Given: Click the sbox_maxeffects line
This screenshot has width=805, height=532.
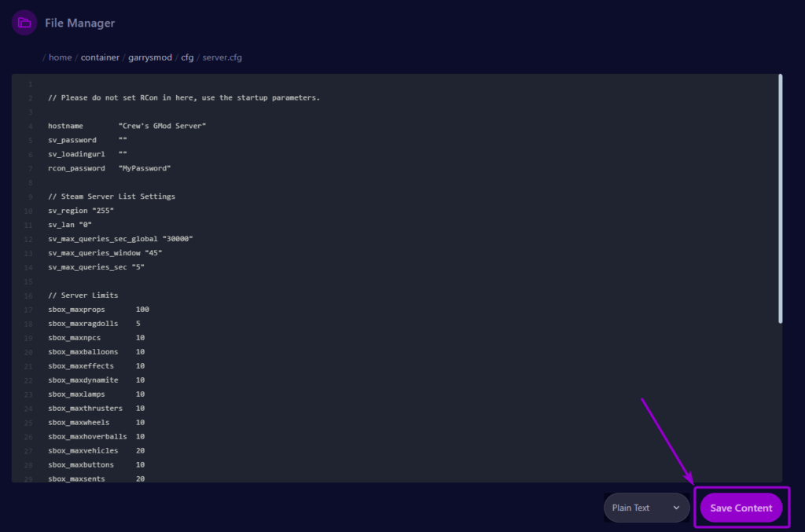Looking at the screenshot, I should pyautogui.click(x=97, y=365).
